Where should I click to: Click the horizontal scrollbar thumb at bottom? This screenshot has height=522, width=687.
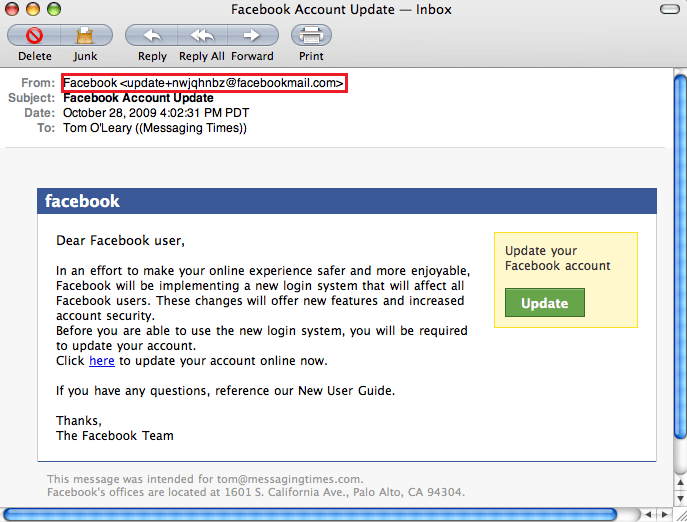click(310, 514)
